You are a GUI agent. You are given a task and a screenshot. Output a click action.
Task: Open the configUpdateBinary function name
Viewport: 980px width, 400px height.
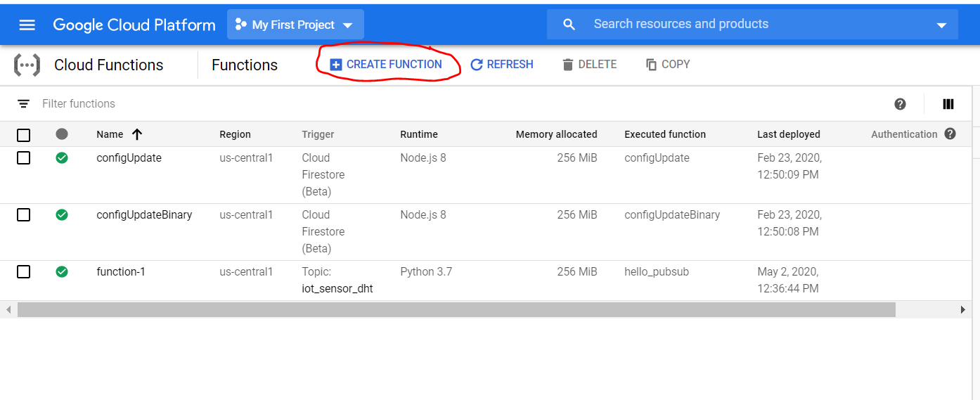click(144, 214)
